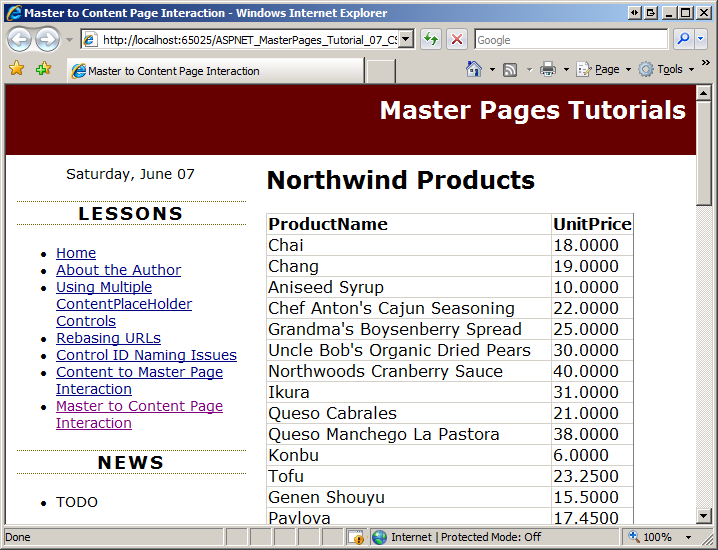Click the vertical scrollbar up arrow
Image resolution: width=718 pixels, height=550 pixels.
703,93
